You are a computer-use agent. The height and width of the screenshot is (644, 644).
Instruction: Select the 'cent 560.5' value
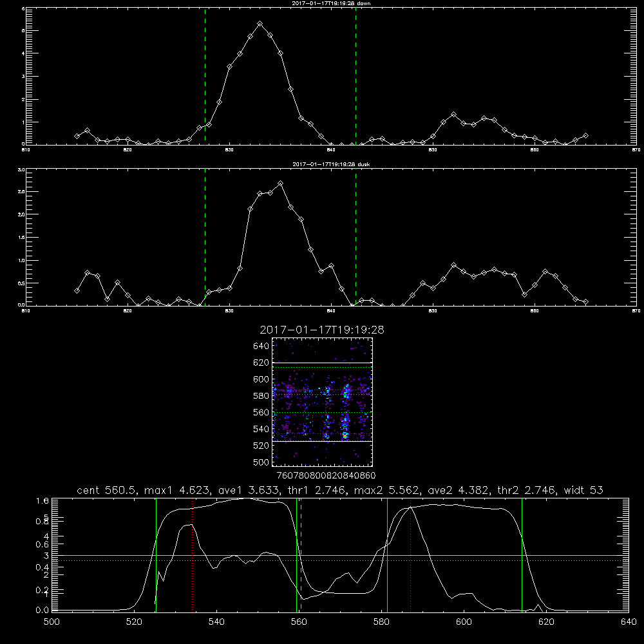pos(106,490)
